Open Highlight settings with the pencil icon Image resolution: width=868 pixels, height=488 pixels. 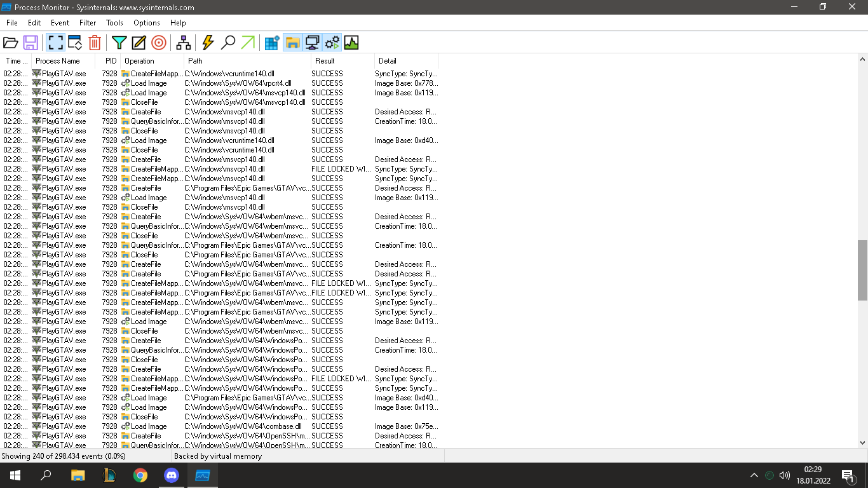[x=139, y=43]
